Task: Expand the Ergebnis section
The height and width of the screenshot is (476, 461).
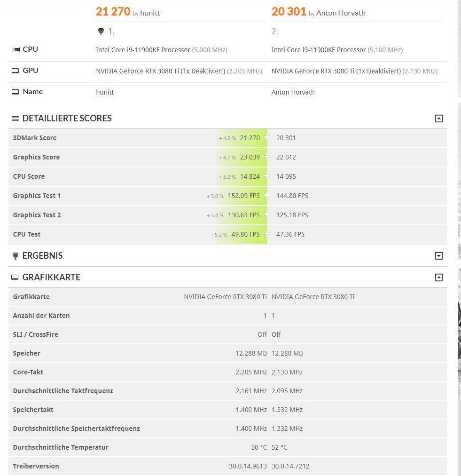Action: (x=439, y=256)
